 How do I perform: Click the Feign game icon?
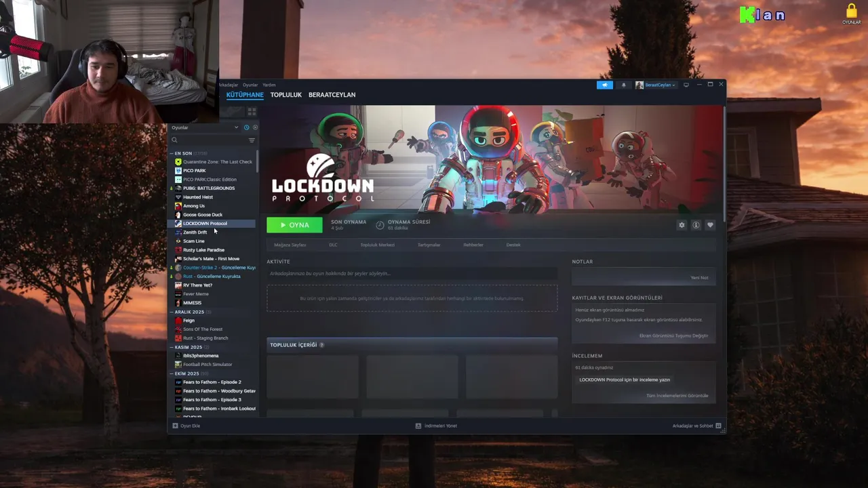click(x=178, y=321)
